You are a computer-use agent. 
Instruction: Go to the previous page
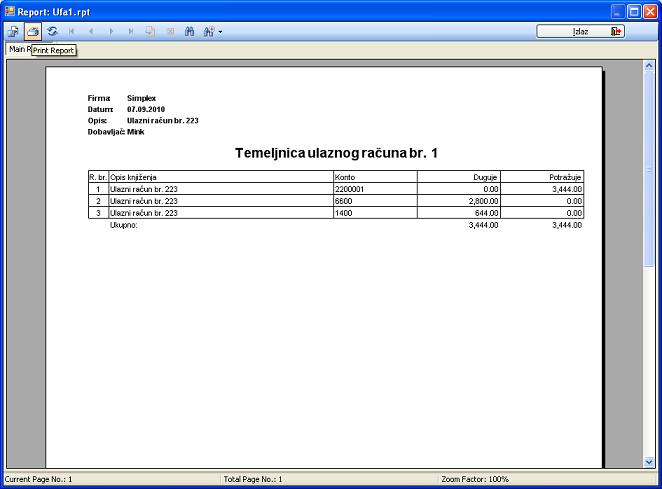91,32
